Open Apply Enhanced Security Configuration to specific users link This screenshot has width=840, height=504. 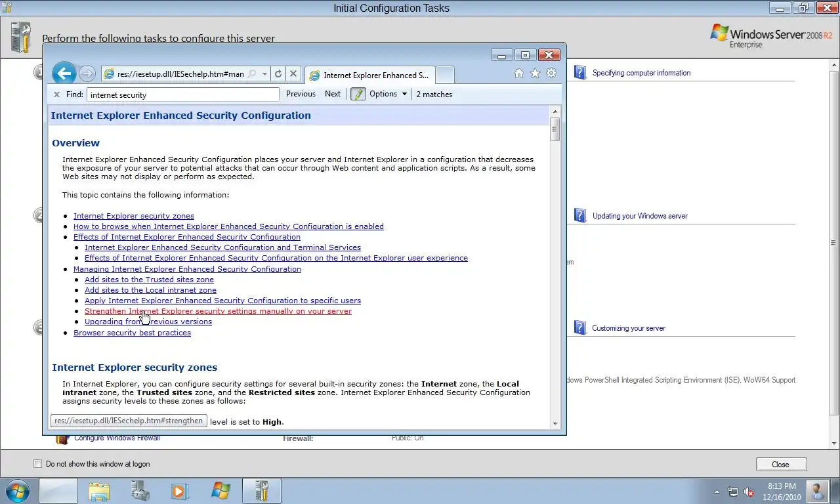(x=222, y=301)
